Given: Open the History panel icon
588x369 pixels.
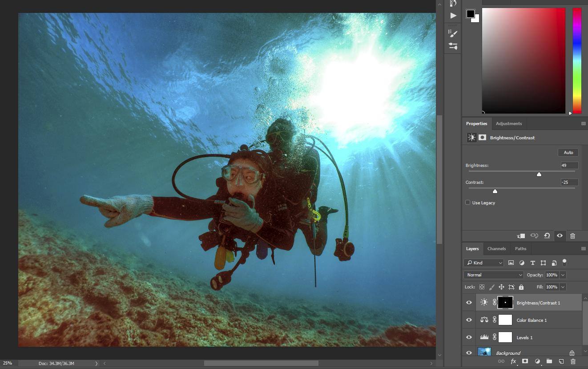Looking at the screenshot, I should (x=453, y=3).
